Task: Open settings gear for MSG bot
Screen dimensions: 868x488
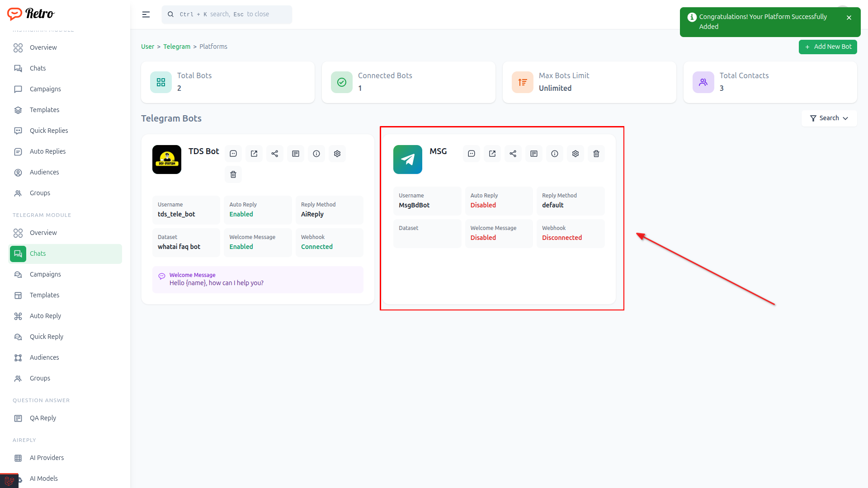Action: pyautogui.click(x=576, y=154)
